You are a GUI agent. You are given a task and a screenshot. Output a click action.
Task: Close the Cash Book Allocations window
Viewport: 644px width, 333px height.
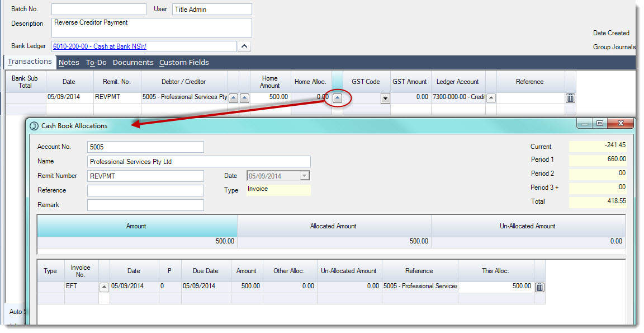click(621, 123)
